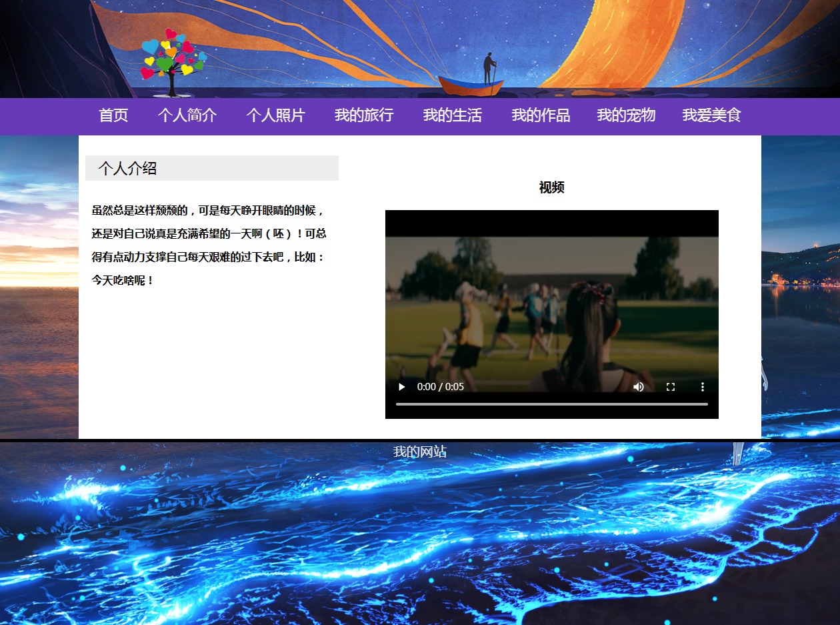This screenshot has width=840, height=625.
Task: Click the video frame picture area
Action: point(551,307)
